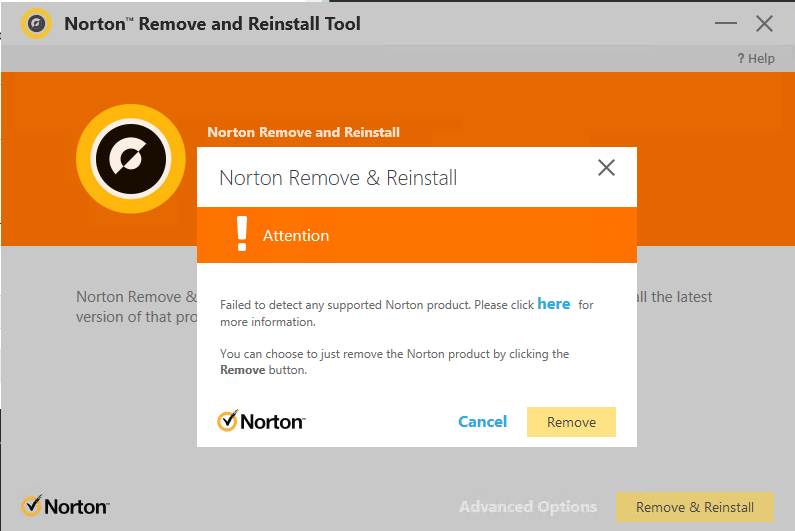Screen dimensions: 795x531
Task: Click the large Norton compass logo
Action: 131,159
